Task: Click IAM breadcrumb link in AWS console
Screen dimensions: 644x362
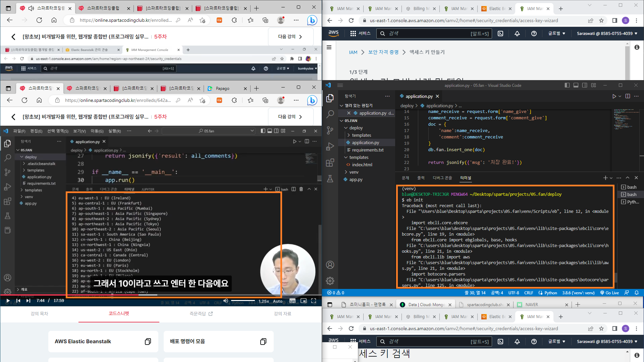Action: pos(353,52)
